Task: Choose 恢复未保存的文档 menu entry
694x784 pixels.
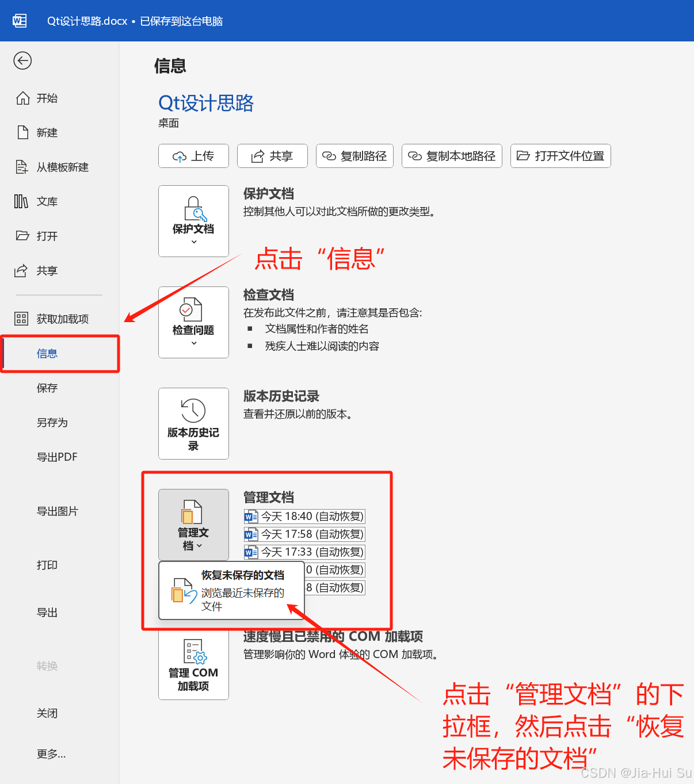Action: coord(231,591)
